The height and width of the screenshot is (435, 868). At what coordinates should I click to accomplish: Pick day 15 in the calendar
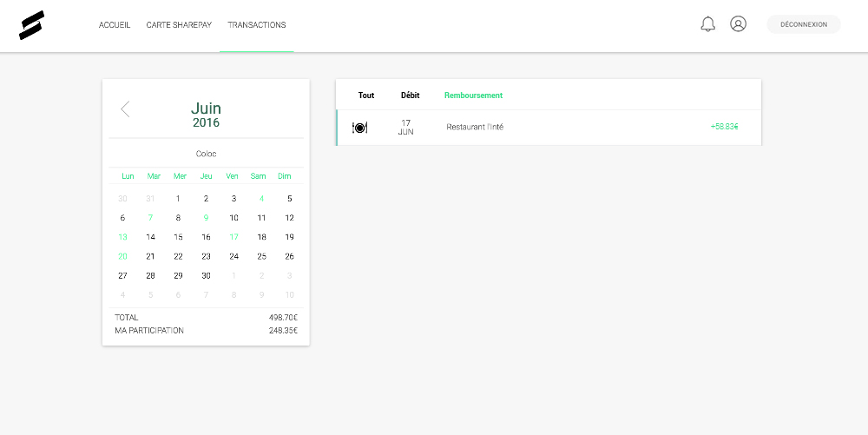coord(178,237)
